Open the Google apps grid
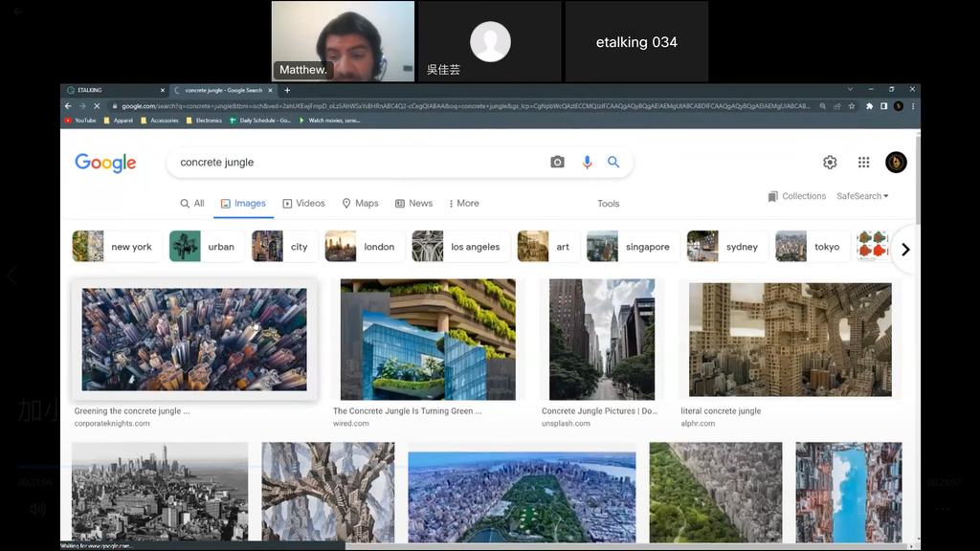Viewport: 980px width, 551px height. click(864, 163)
